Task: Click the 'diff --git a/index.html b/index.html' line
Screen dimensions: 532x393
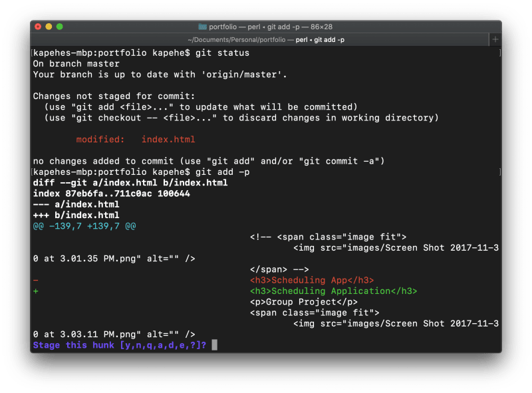Action: click(x=130, y=183)
